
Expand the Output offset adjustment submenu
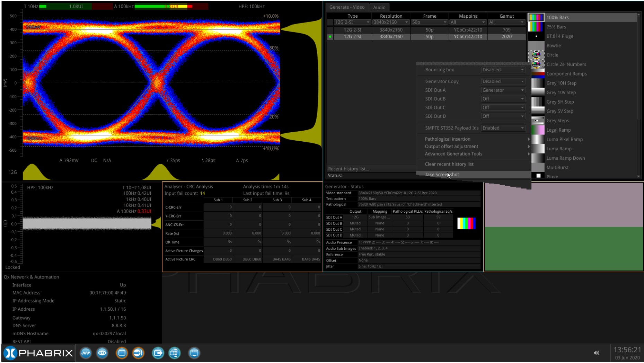pyautogui.click(x=474, y=147)
